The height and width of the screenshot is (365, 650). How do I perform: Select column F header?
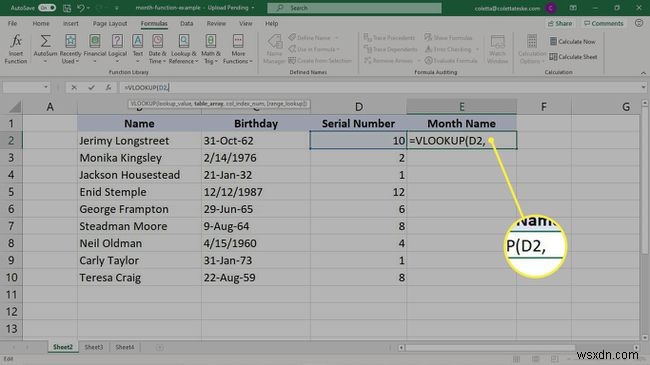click(x=543, y=107)
